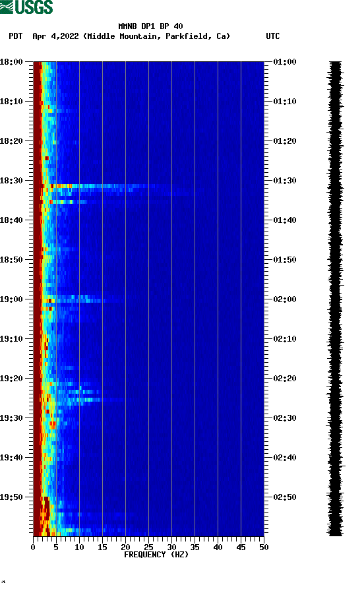Click the 02:20 UTC time label
This screenshot has width=364, height=589.
(285, 379)
